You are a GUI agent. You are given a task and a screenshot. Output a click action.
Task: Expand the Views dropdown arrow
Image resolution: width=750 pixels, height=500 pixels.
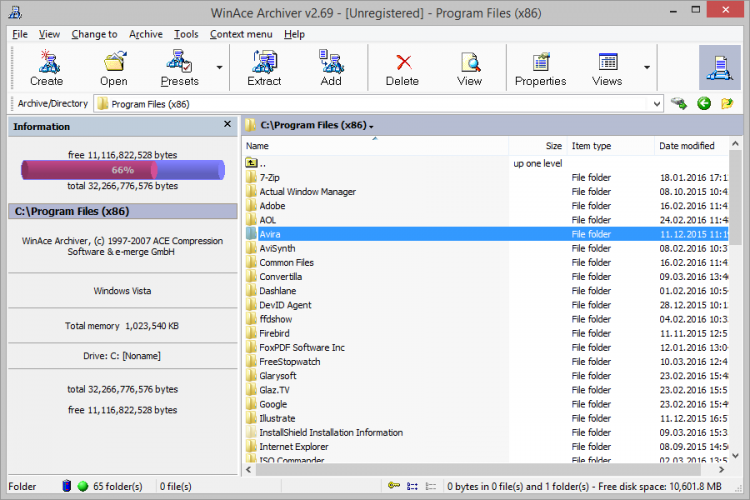click(x=647, y=67)
